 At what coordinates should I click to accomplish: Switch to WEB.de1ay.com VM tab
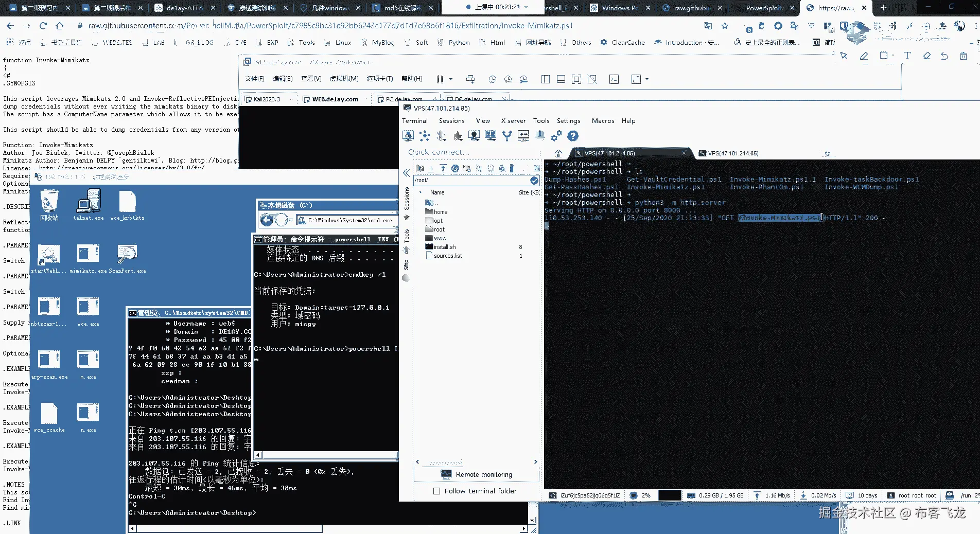(335, 99)
